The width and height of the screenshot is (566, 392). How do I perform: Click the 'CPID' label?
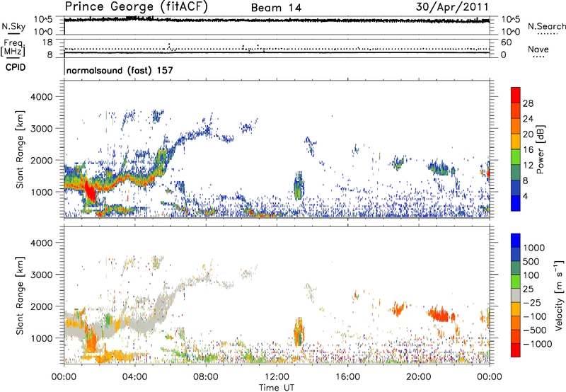pyautogui.click(x=16, y=67)
